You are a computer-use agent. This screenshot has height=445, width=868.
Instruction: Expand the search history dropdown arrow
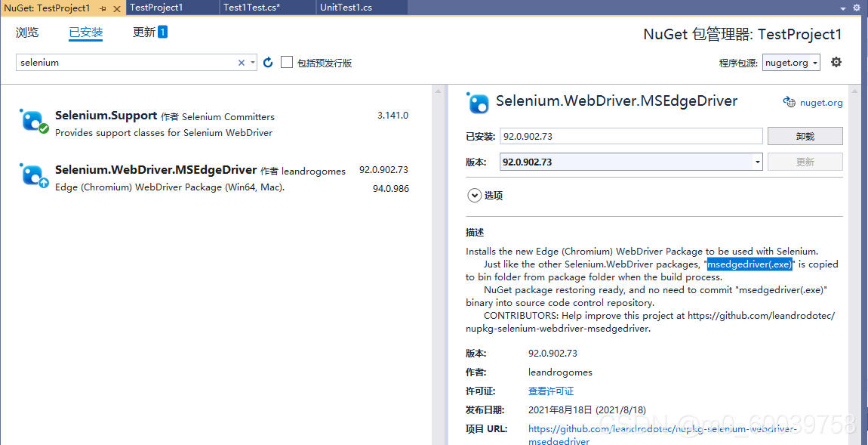[253, 63]
